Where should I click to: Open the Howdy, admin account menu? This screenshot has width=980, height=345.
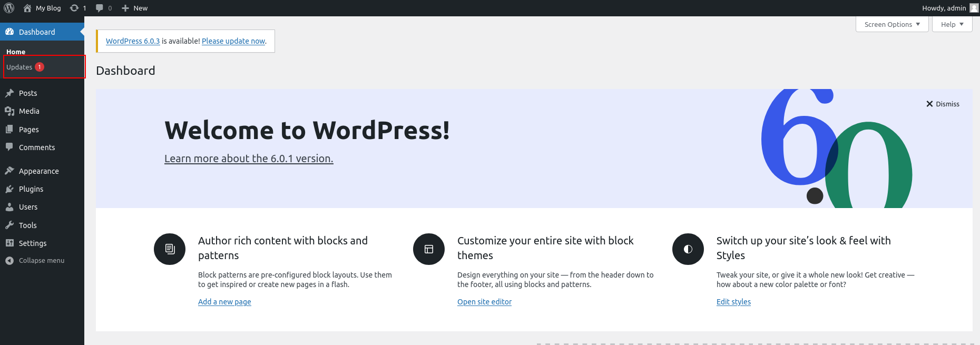[950, 8]
